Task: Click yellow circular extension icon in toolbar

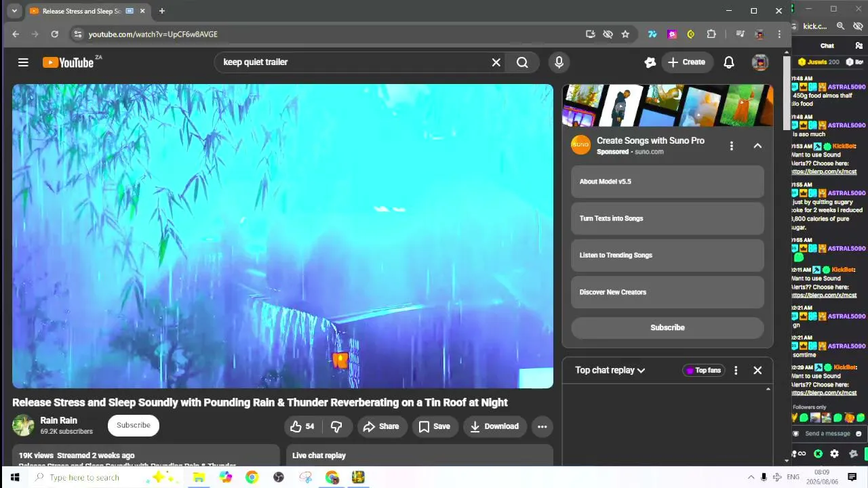Action: click(x=691, y=34)
